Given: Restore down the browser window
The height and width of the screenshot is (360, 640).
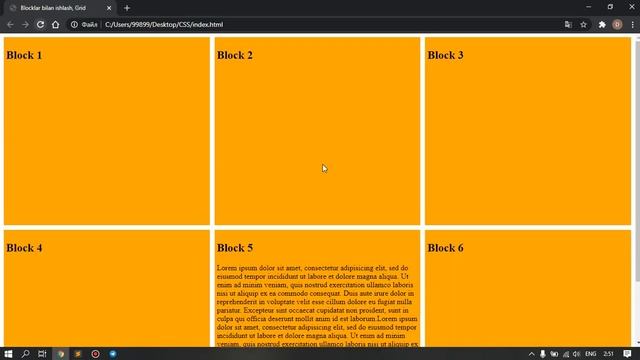Looking at the screenshot, I should pos(610,7).
